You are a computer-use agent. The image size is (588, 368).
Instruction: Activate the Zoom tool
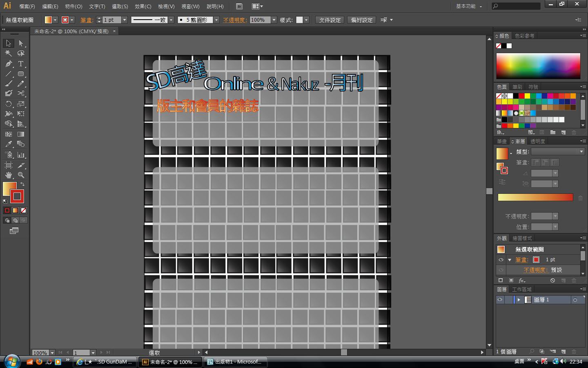(x=21, y=175)
